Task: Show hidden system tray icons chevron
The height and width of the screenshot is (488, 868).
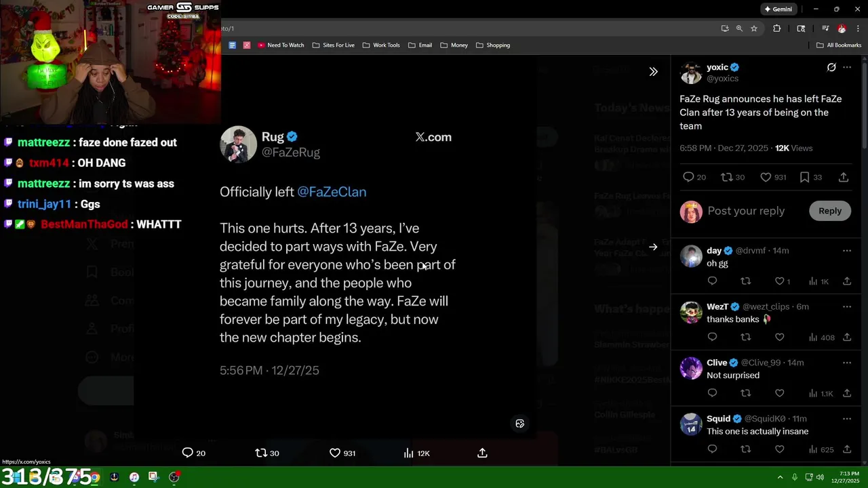Action: 780,477
